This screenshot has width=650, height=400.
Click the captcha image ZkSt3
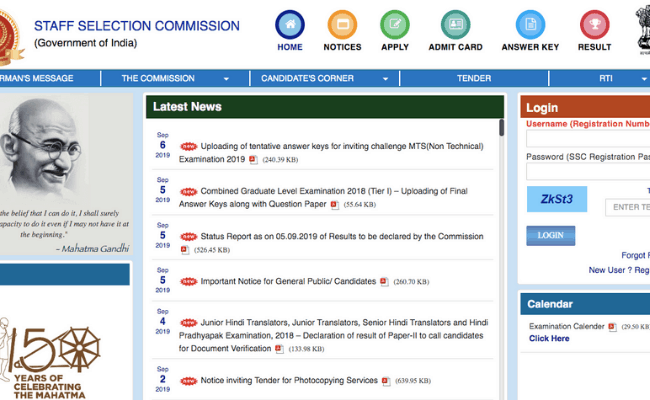(557, 199)
